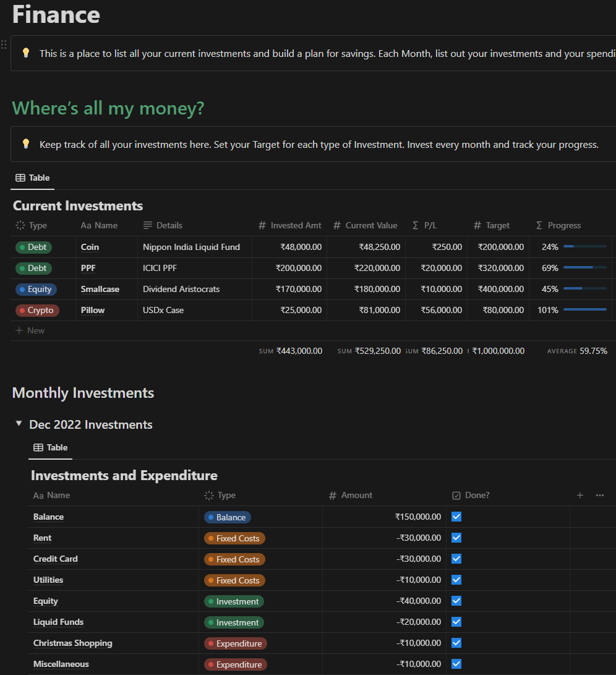Open the Fixed Costs tag in the Rent row
This screenshot has width=616, height=675.
(x=234, y=538)
